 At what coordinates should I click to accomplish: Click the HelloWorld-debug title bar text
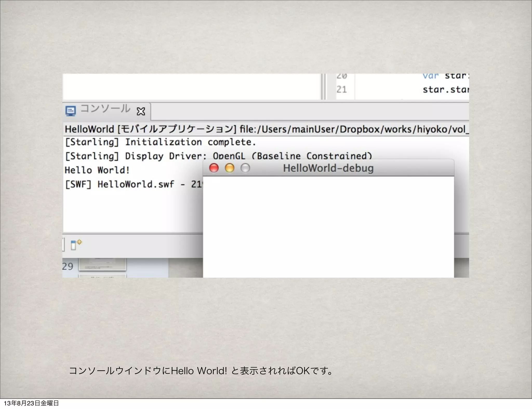(x=328, y=168)
